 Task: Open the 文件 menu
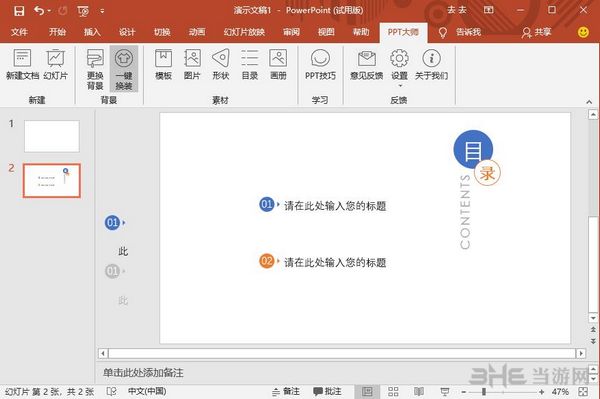[19, 32]
